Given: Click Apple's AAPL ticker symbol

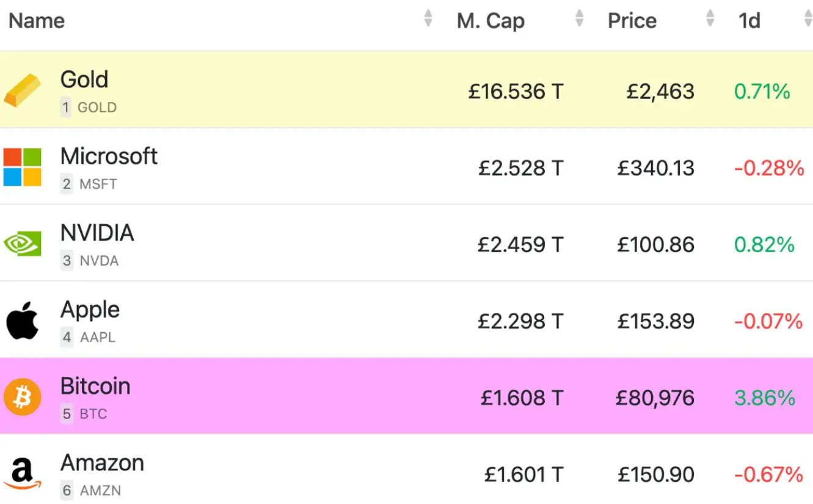Looking at the screenshot, I should pyautogui.click(x=98, y=337).
